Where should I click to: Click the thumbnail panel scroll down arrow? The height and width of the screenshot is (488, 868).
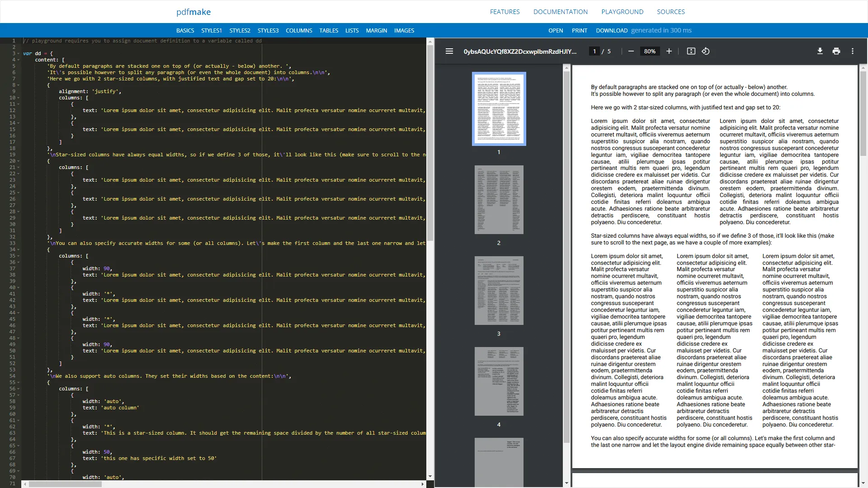coord(566,483)
